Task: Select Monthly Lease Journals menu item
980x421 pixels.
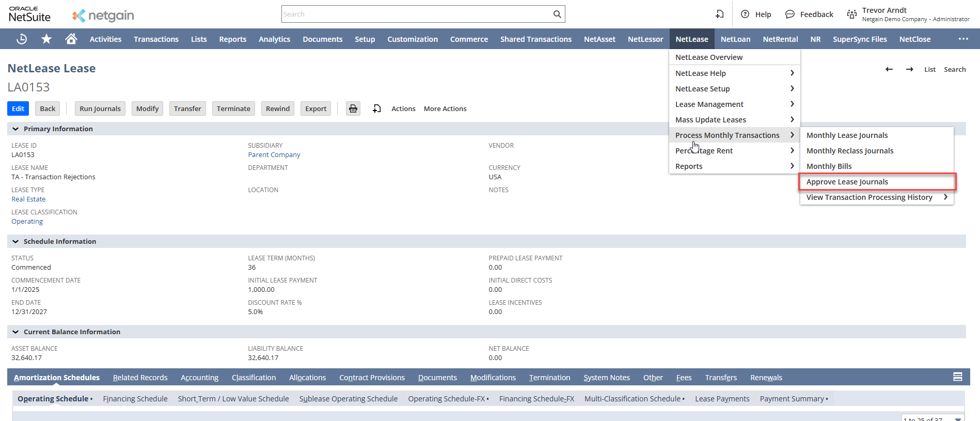Action: 877,135
